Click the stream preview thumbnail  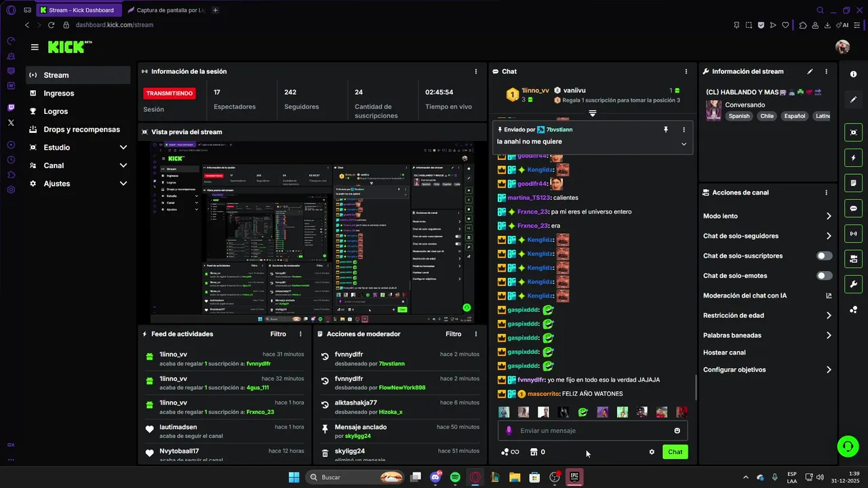pyautogui.click(x=311, y=232)
